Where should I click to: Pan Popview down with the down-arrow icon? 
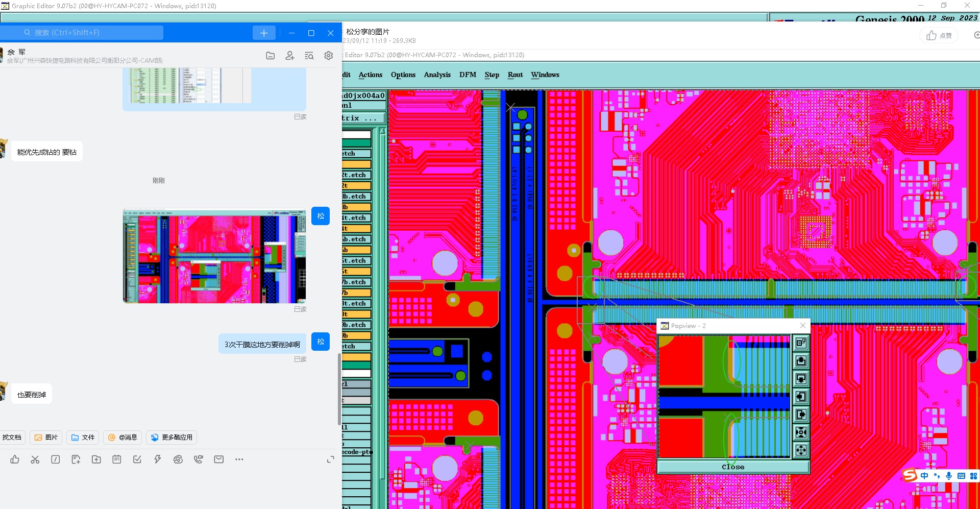801,379
